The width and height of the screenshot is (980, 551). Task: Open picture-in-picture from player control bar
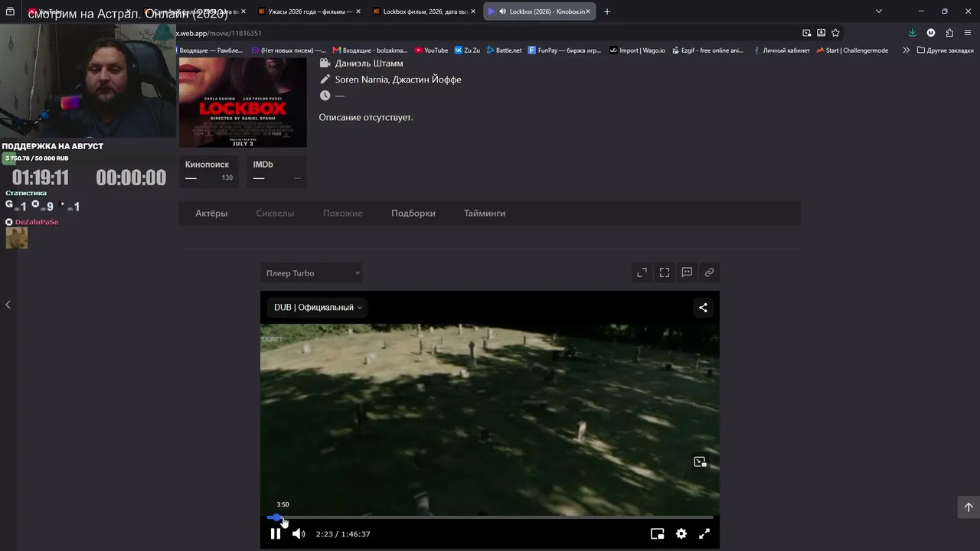(657, 534)
